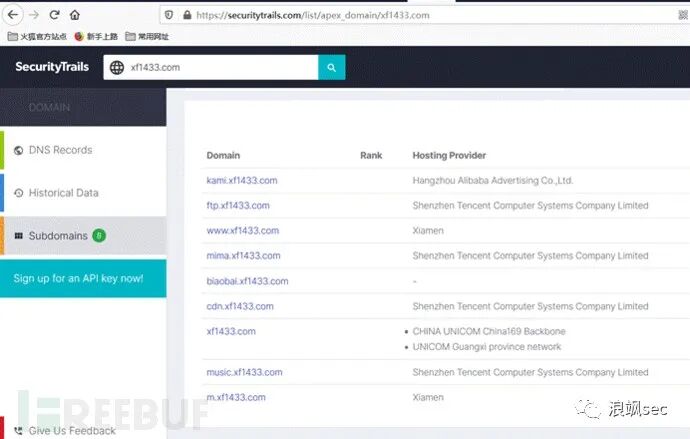
Task: Click the Historical Data clock icon
Action: (18, 193)
